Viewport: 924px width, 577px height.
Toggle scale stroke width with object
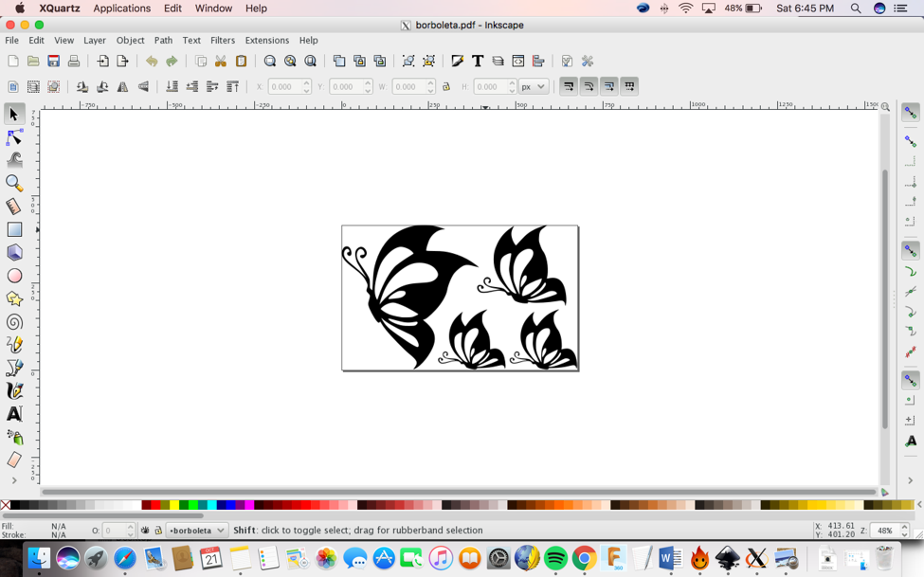pyautogui.click(x=568, y=86)
